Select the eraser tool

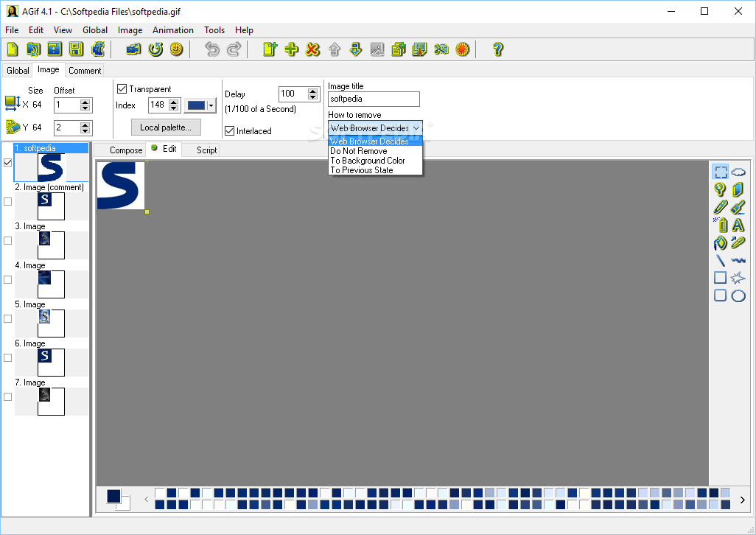tap(738, 189)
